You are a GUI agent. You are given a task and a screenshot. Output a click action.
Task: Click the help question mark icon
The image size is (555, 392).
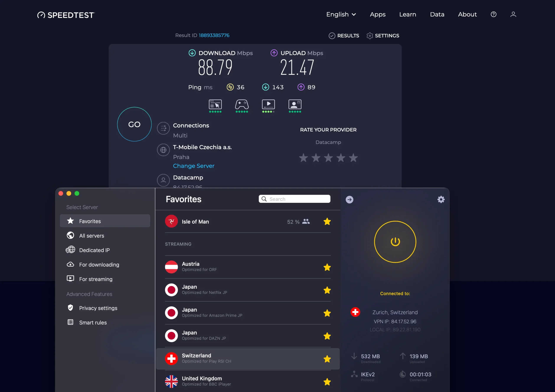(x=493, y=15)
